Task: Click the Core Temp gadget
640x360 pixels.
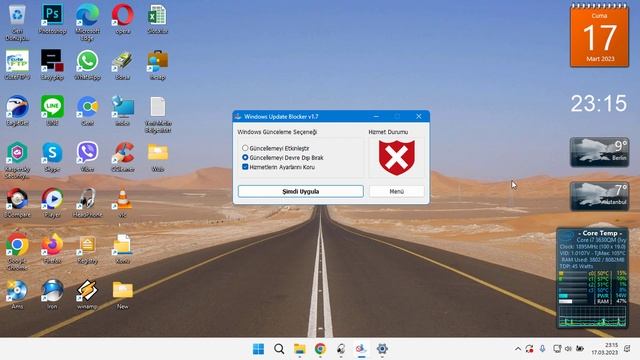Action: pos(593,278)
